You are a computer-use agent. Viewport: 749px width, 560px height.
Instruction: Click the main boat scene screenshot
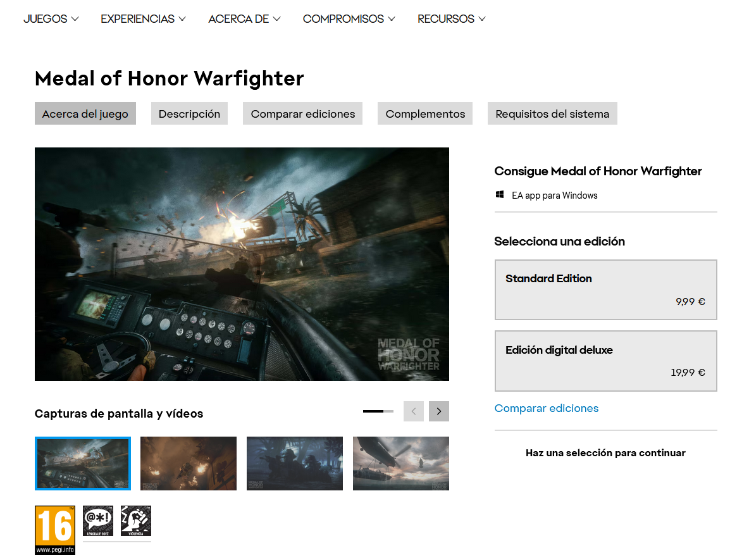coord(242,264)
